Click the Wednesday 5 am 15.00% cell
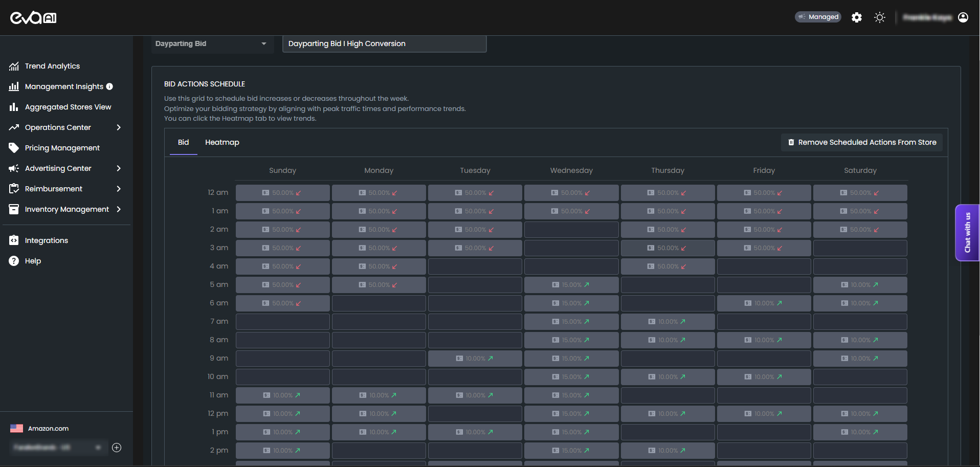This screenshot has height=467, width=980. pyautogui.click(x=571, y=285)
